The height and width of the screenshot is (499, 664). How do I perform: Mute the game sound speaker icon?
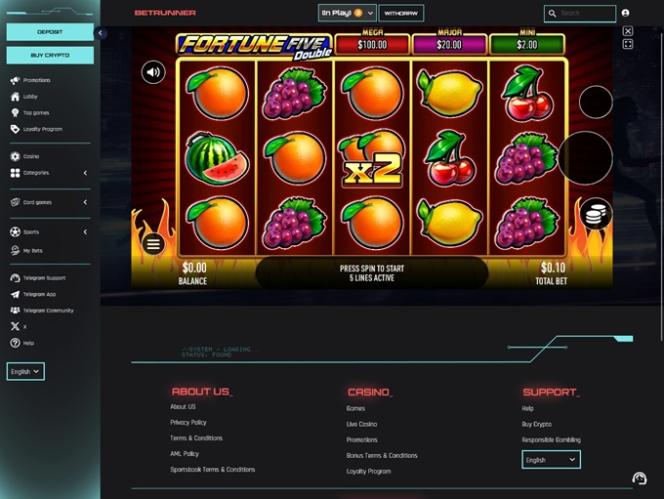coord(153,72)
